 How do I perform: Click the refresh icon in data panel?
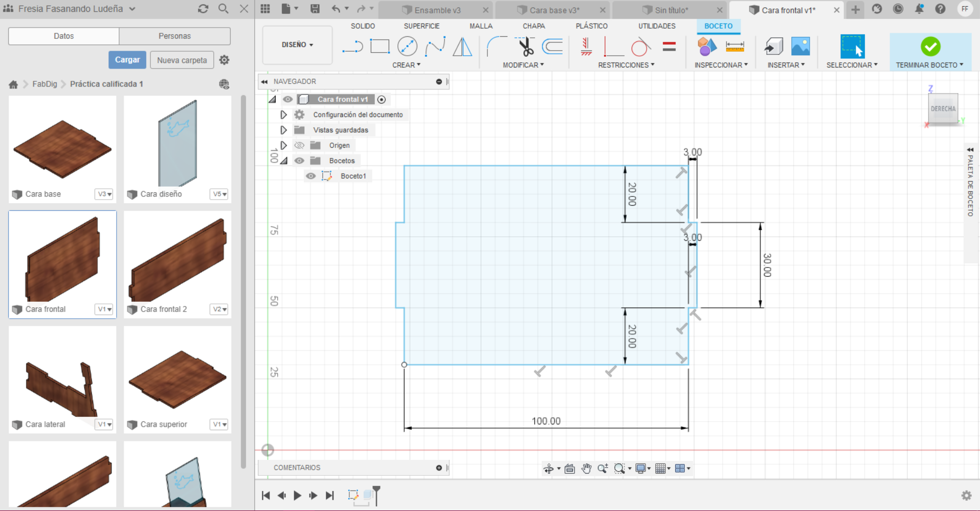click(x=203, y=9)
